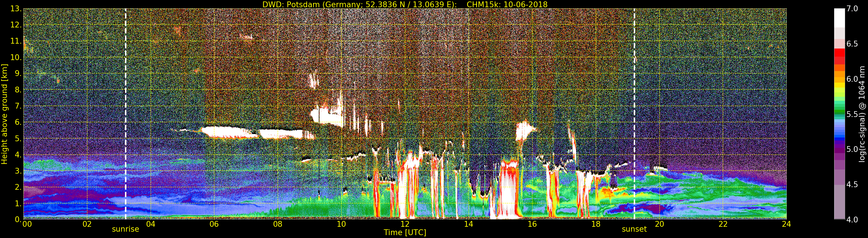Click the white top section of the colorbar
Viewport: 868px width, 238px height.
(x=839, y=18)
